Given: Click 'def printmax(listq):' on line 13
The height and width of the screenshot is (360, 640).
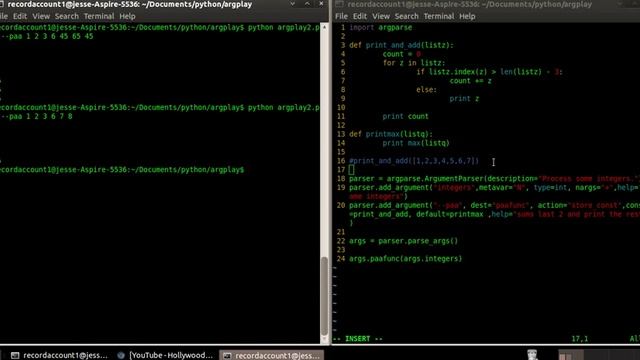Looking at the screenshot, I should (391, 134).
